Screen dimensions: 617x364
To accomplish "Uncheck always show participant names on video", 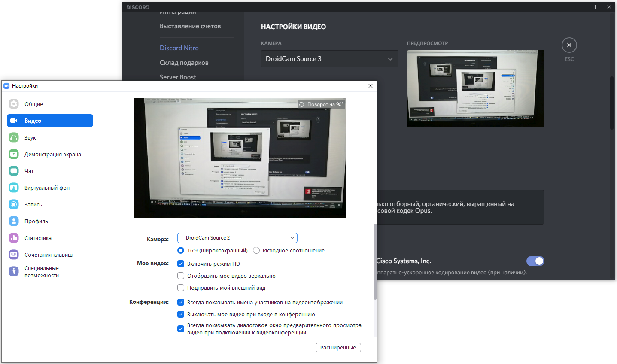I will (x=181, y=302).
